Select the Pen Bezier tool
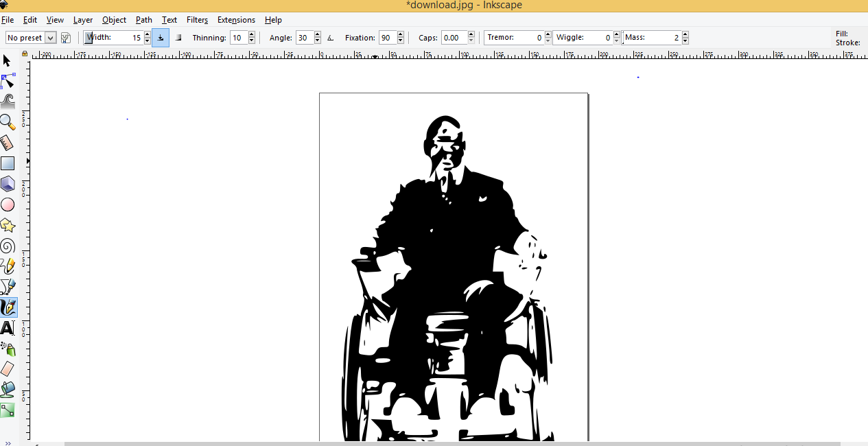This screenshot has height=446, width=868. tap(8, 287)
